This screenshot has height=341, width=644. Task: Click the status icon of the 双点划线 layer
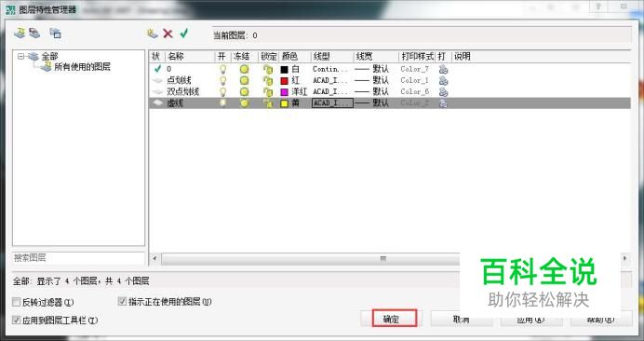click(157, 91)
